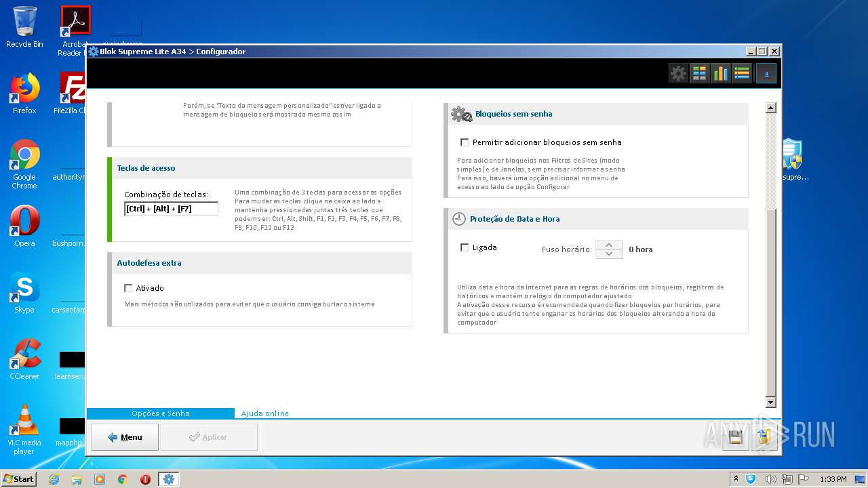Click the Action Center flag tray icon
868x488 pixels.
point(804,479)
